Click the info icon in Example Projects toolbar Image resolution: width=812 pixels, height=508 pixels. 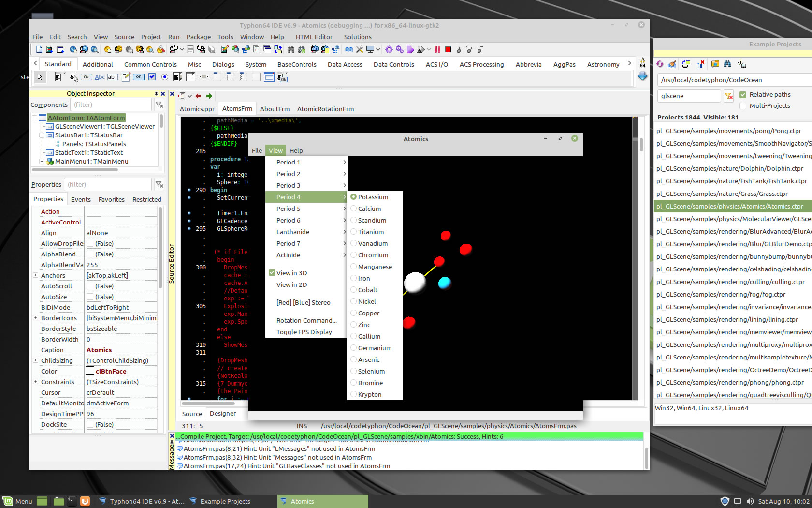click(x=742, y=64)
